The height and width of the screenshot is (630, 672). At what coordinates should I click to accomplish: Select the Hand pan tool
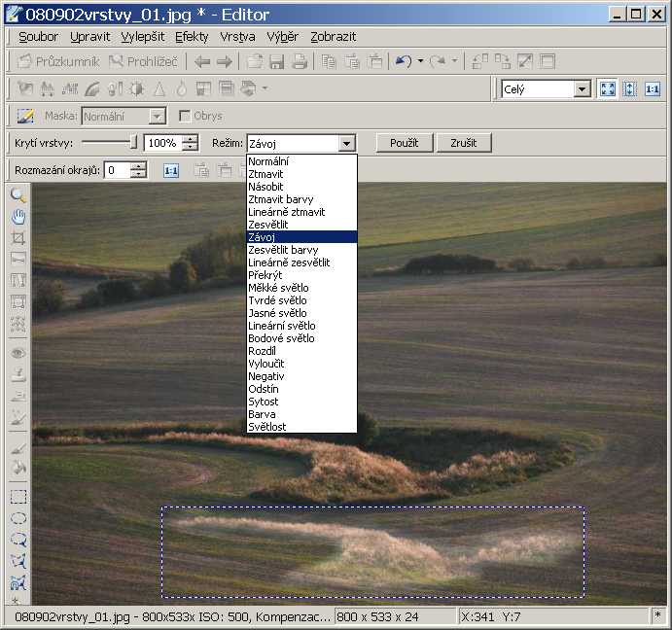coord(18,216)
